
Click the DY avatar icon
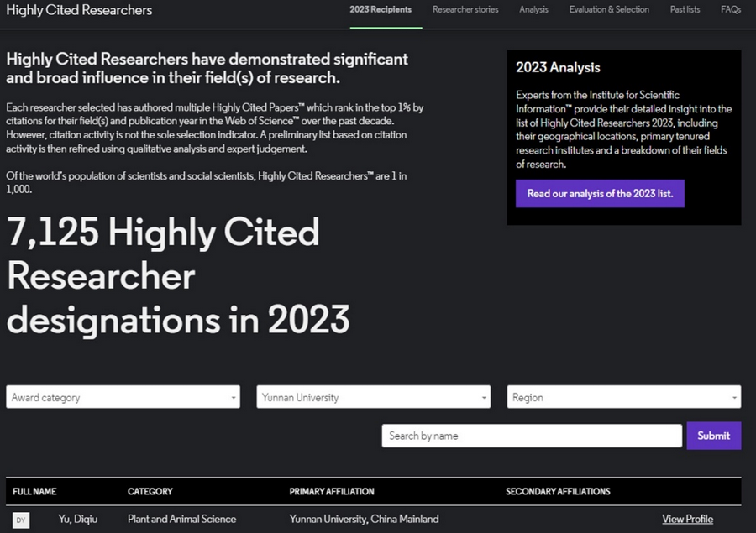pyautogui.click(x=21, y=520)
